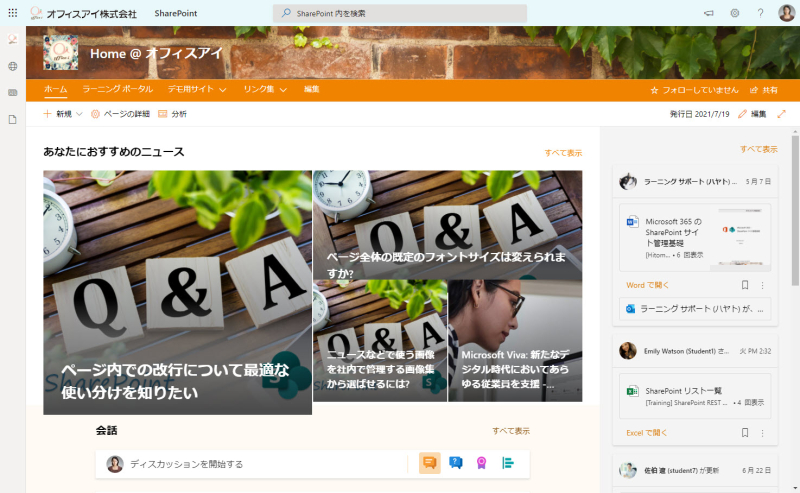Viewport: 800px width, 493px height.
Task: Click 佐伯 遼 (student7) card header
Action: [x=695, y=470]
